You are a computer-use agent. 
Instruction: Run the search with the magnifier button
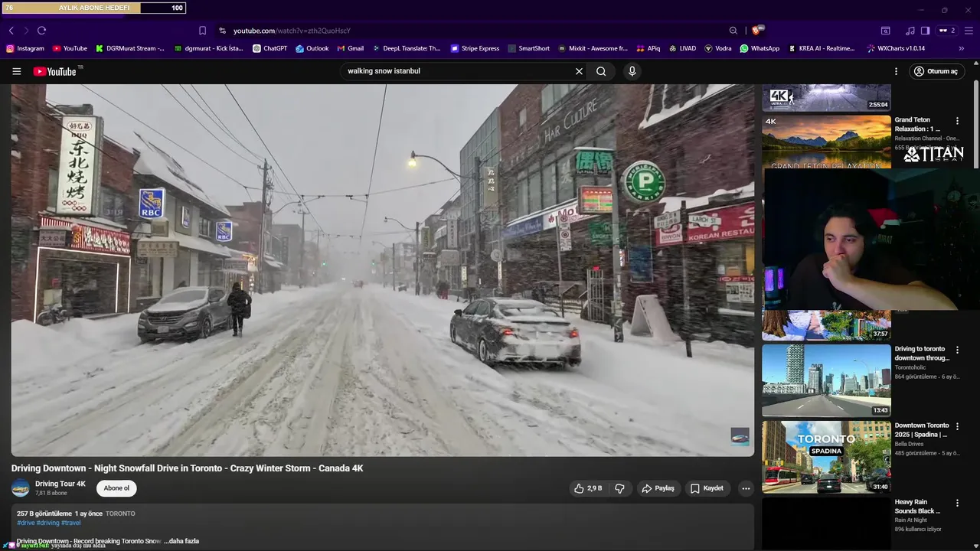(x=601, y=71)
